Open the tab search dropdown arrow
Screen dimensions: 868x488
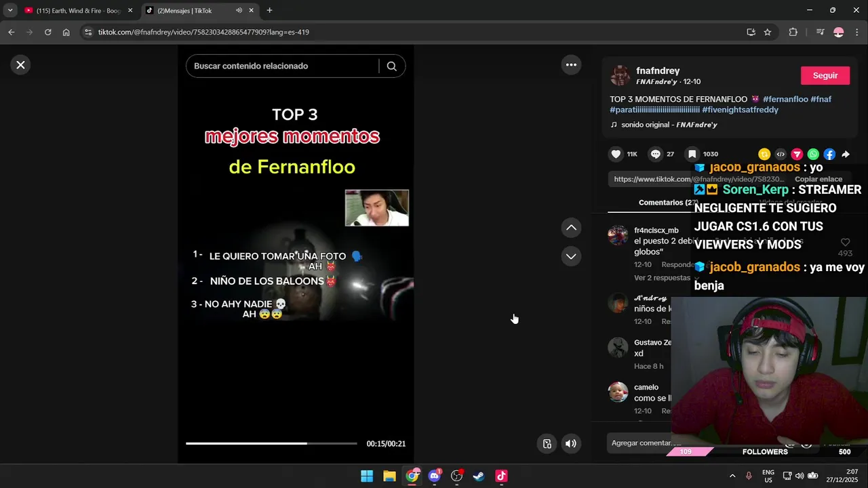pos(10,11)
